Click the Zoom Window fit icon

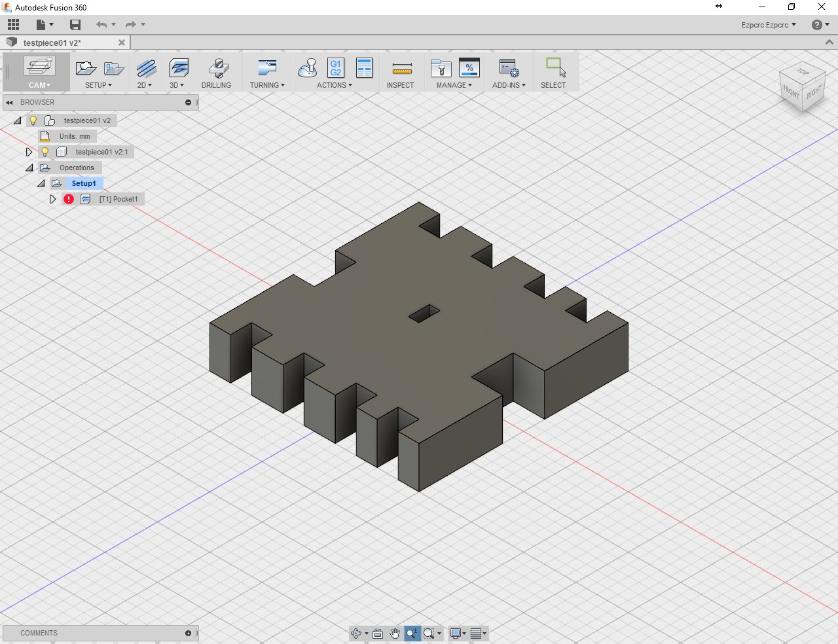429,634
